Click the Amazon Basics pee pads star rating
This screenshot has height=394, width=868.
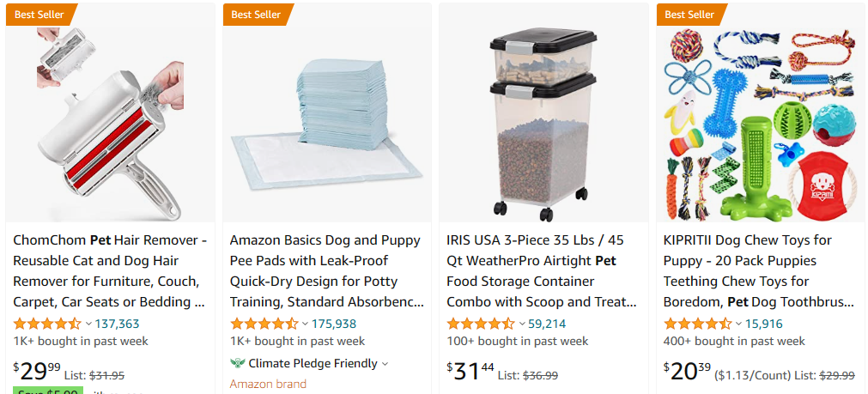click(x=264, y=324)
